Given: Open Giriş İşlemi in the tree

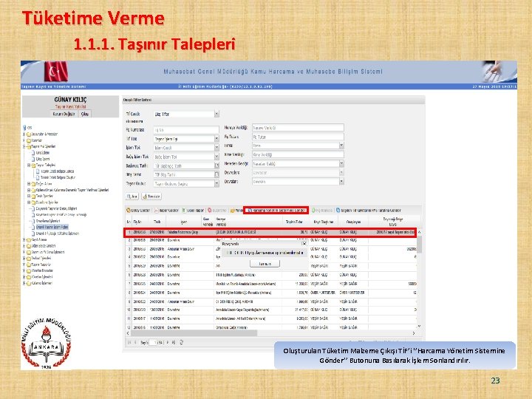Looking at the screenshot, I should pyautogui.click(x=43, y=153).
